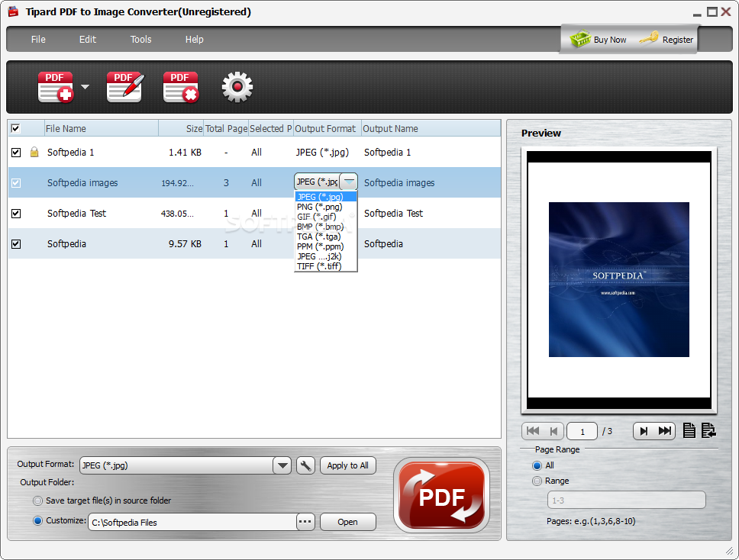Click the single page view icon
The height and width of the screenshot is (560, 739).
pos(689,430)
